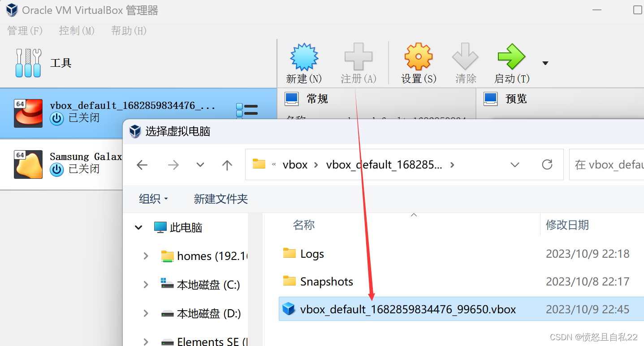The image size is (644, 346).
Task: Select 本地磁盘 (D:) in tree
Action: click(x=201, y=314)
